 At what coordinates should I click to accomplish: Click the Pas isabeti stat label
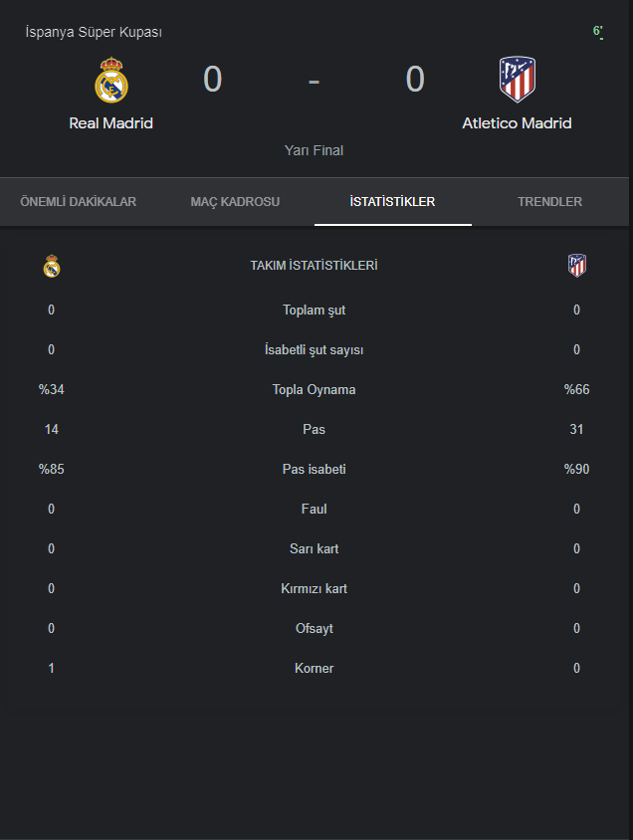click(x=314, y=469)
